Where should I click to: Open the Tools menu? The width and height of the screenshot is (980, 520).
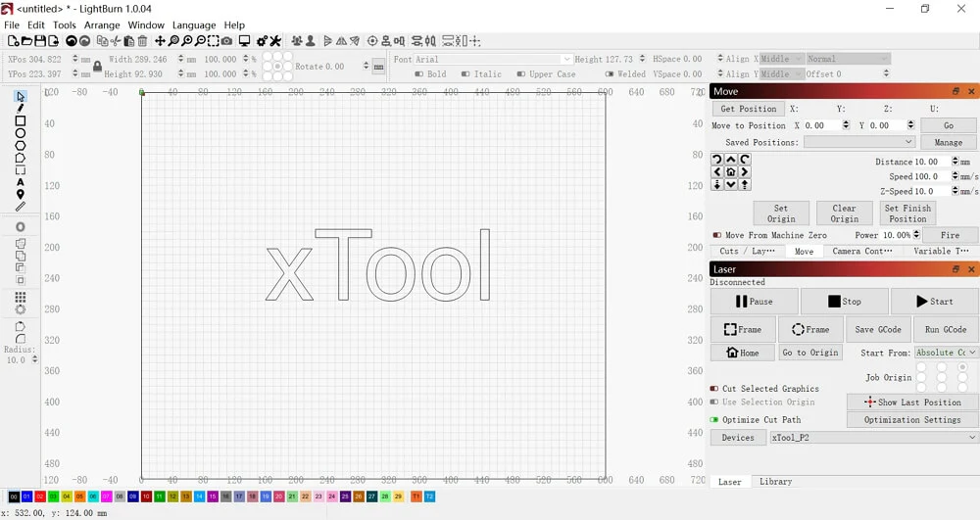click(x=65, y=24)
